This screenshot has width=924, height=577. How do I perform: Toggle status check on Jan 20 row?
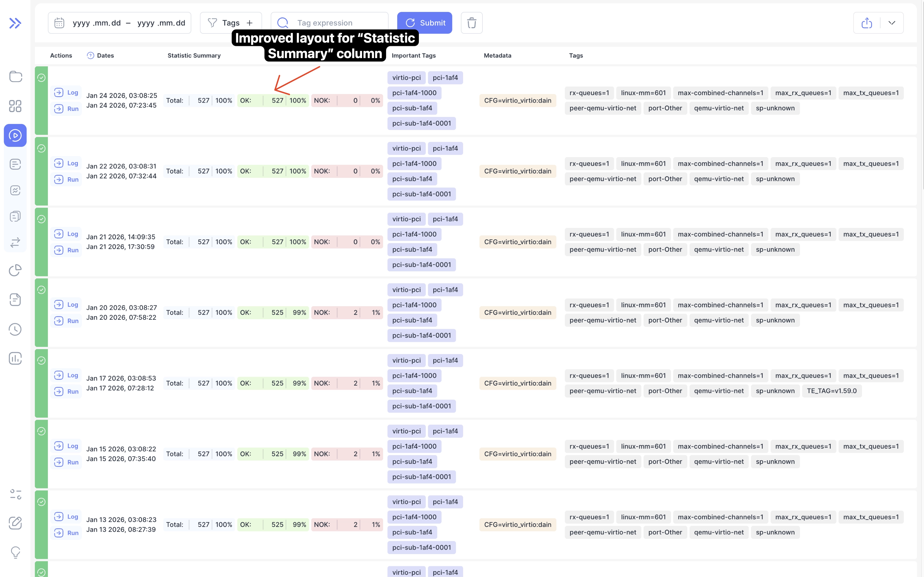42,290
